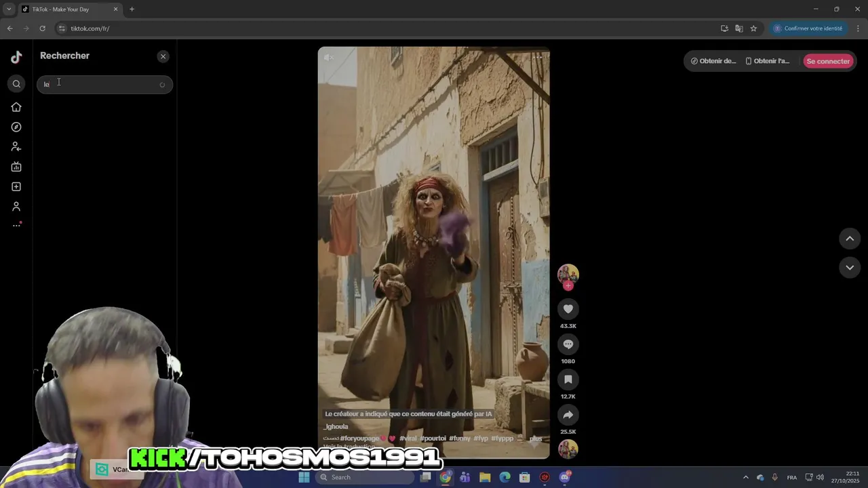Click the taskbar Search box
The height and width of the screenshot is (488, 868).
coord(365,477)
